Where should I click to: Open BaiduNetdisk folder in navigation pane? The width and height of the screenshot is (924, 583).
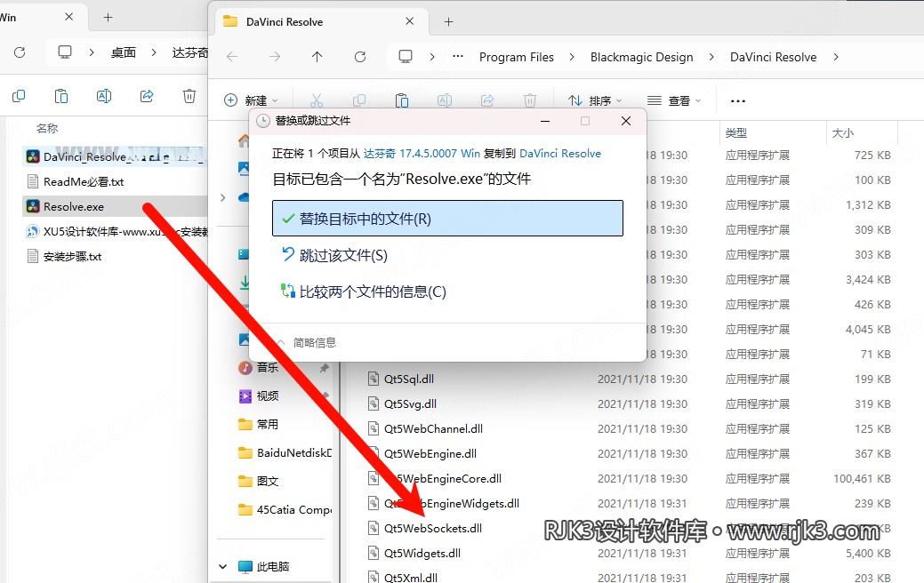[x=285, y=452]
